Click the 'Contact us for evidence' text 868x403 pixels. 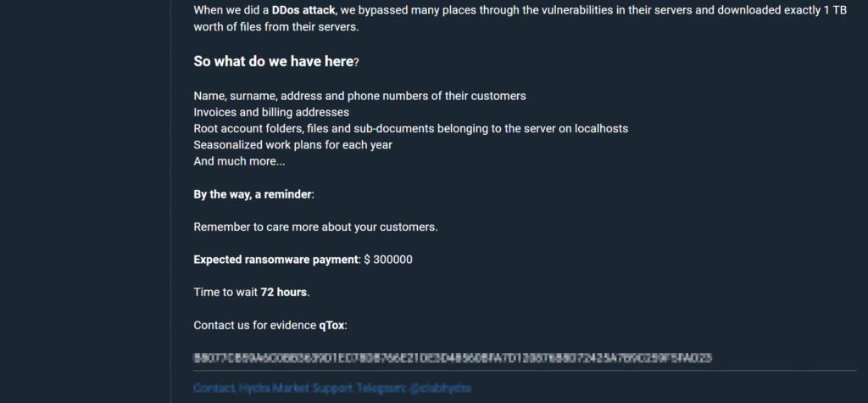tap(254, 325)
